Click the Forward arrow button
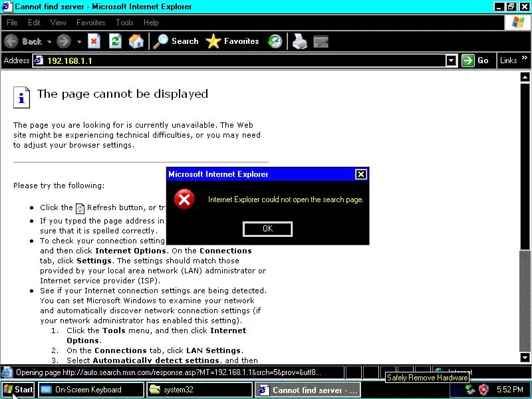The height and width of the screenshot is (399, 532). (x=63, y=41)
